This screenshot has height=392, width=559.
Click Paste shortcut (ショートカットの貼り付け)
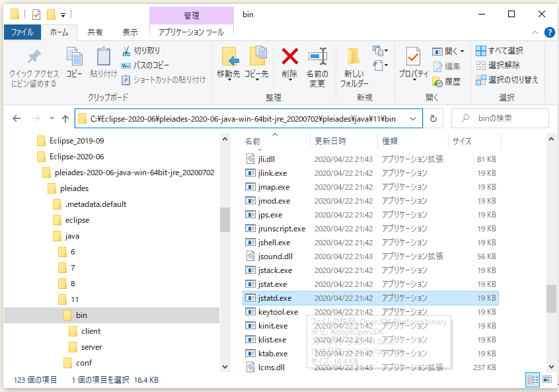[163, 79]
